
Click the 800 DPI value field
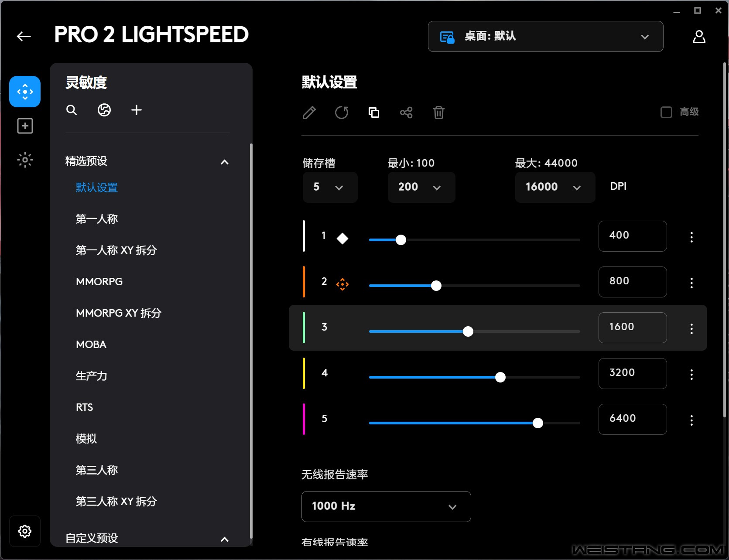coord(633,282)
